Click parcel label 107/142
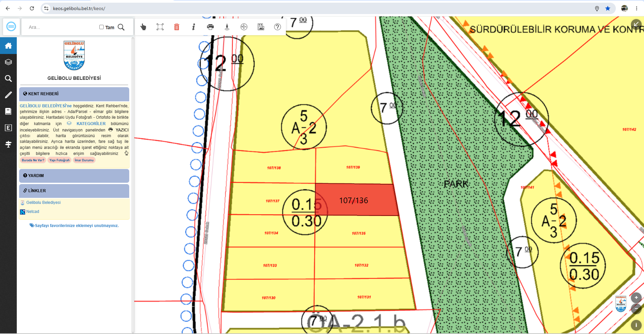The height and width of the screenshot is (334, 644). pos(629,129)
